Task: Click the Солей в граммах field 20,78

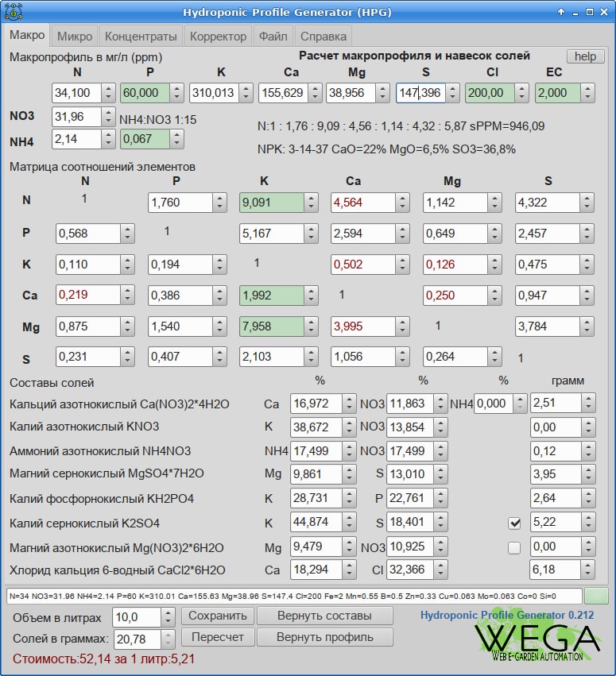Action: coord(137,639)
